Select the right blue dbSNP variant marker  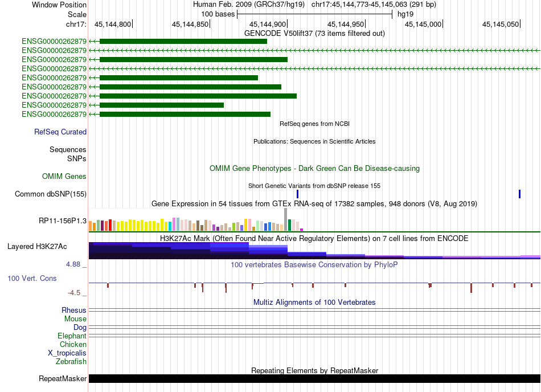point(519,194)
